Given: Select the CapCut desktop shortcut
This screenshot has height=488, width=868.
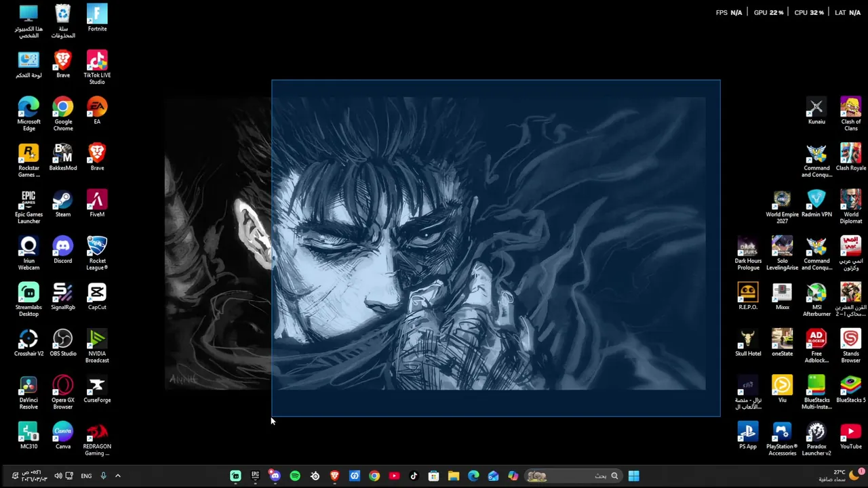Looking at the screenshot, I should click(x=97, y=296).
